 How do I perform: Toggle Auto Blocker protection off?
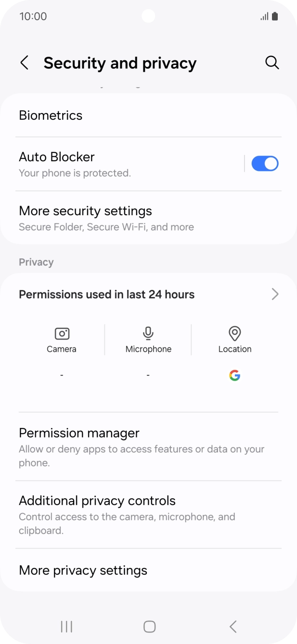[264, 163]
